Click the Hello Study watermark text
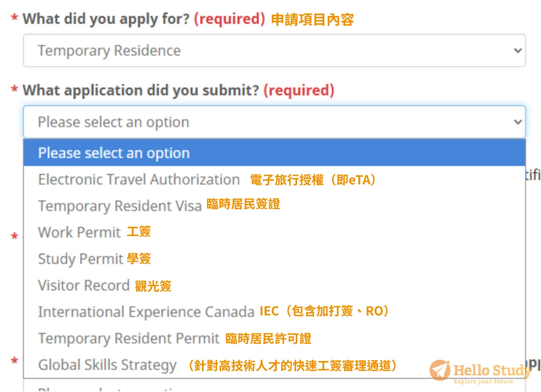The height and width of the screenshot is (392, 541). 492,371
